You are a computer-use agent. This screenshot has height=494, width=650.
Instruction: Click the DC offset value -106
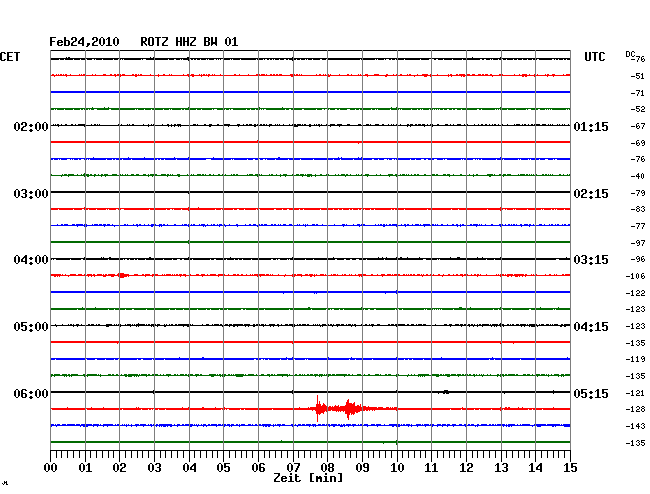click(635, 276)
